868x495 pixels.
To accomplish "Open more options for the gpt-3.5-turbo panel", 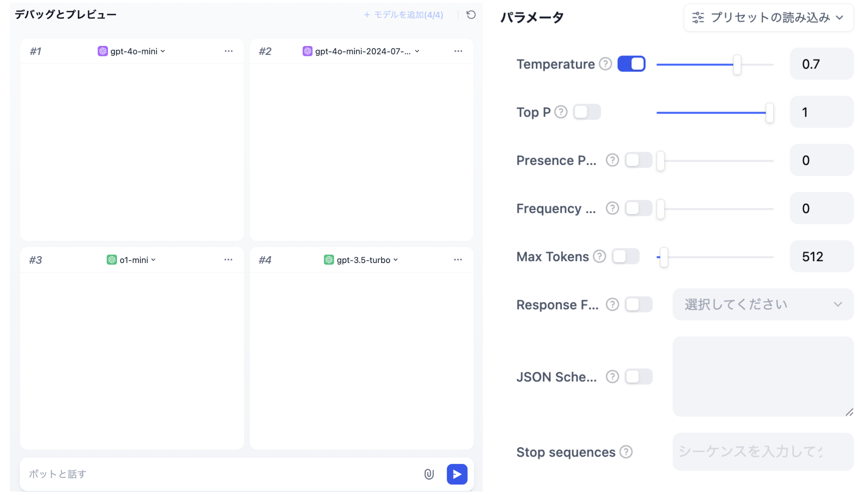I will pos(458,259).
